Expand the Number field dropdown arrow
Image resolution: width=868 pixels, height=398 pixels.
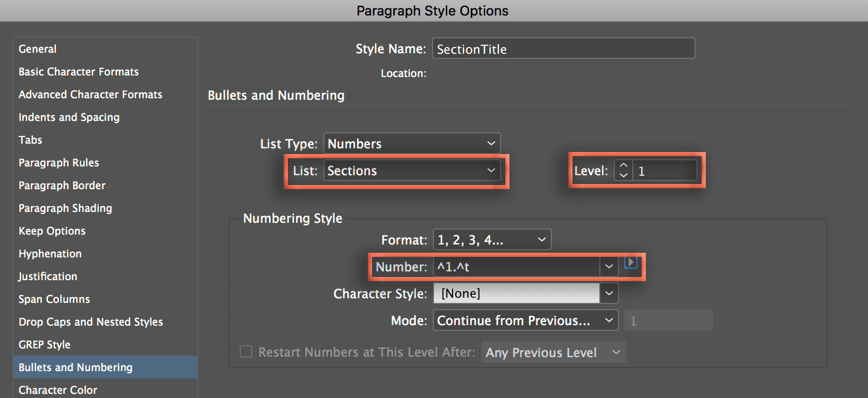tap(609, 267)
